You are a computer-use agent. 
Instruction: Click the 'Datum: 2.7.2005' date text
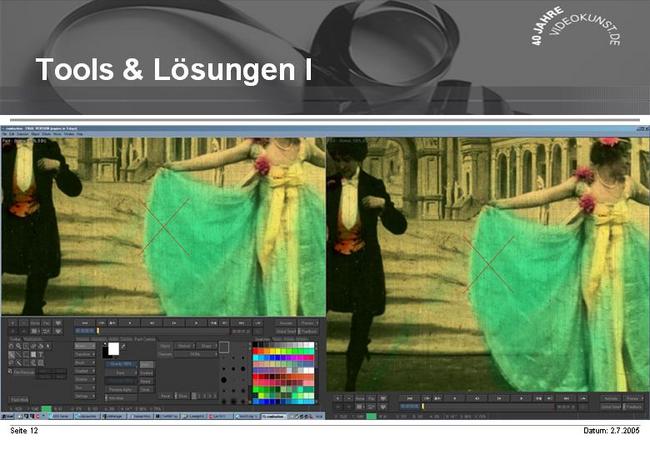pos(611,431)
